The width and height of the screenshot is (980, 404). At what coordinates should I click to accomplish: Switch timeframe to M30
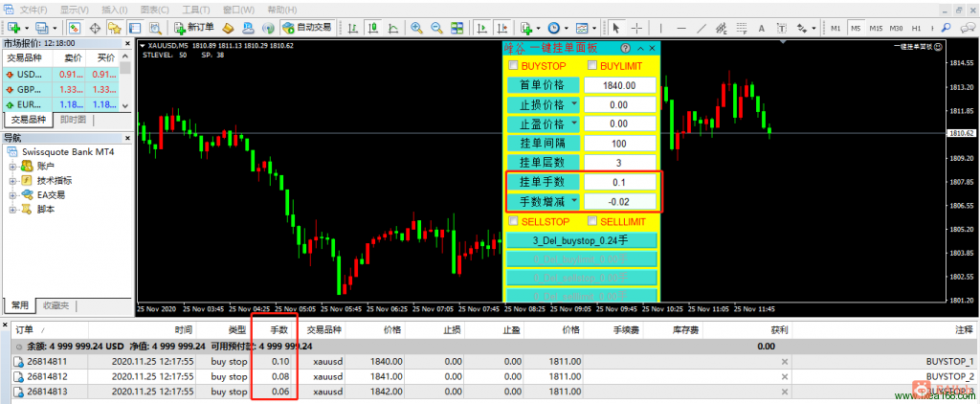(896, 28)
